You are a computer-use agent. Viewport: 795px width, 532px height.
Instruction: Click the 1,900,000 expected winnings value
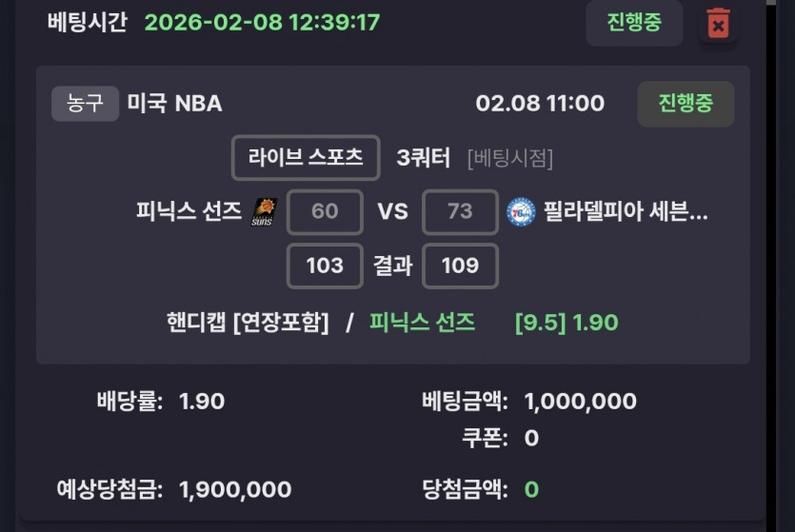click(x=235, y=490)
